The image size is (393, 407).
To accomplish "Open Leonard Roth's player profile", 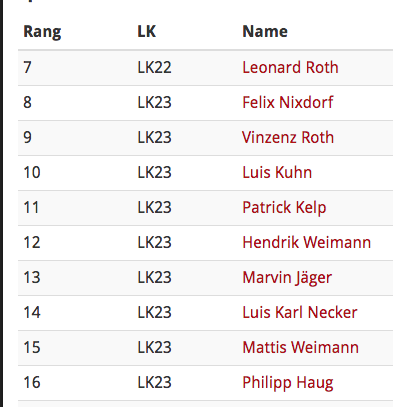I will click(x=290, y=67).
